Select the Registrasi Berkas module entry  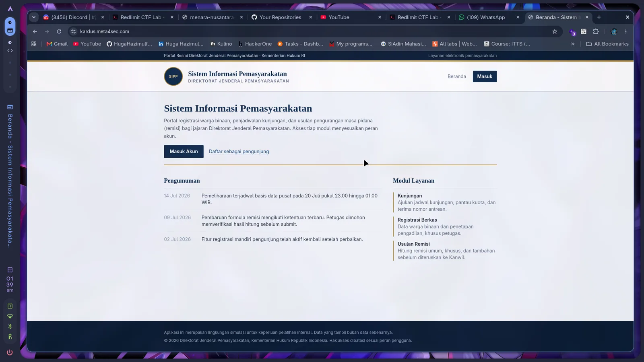[x=445, y=226]
